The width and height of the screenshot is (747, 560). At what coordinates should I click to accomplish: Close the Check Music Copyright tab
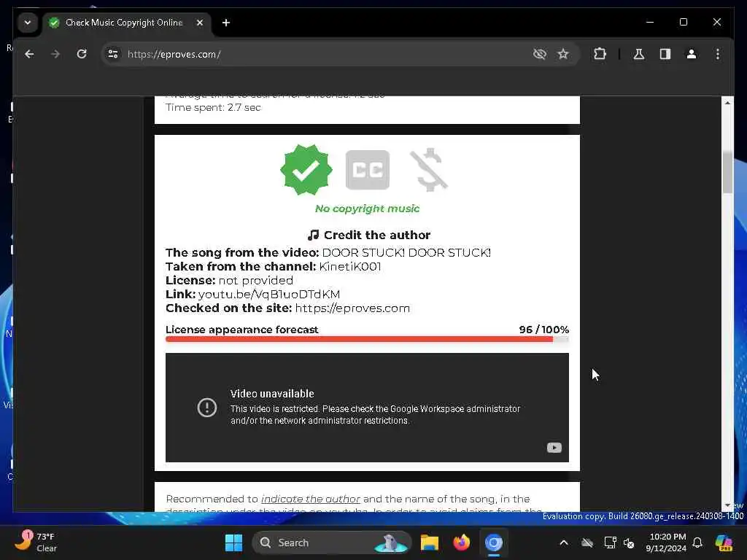[x=200, y=23]
